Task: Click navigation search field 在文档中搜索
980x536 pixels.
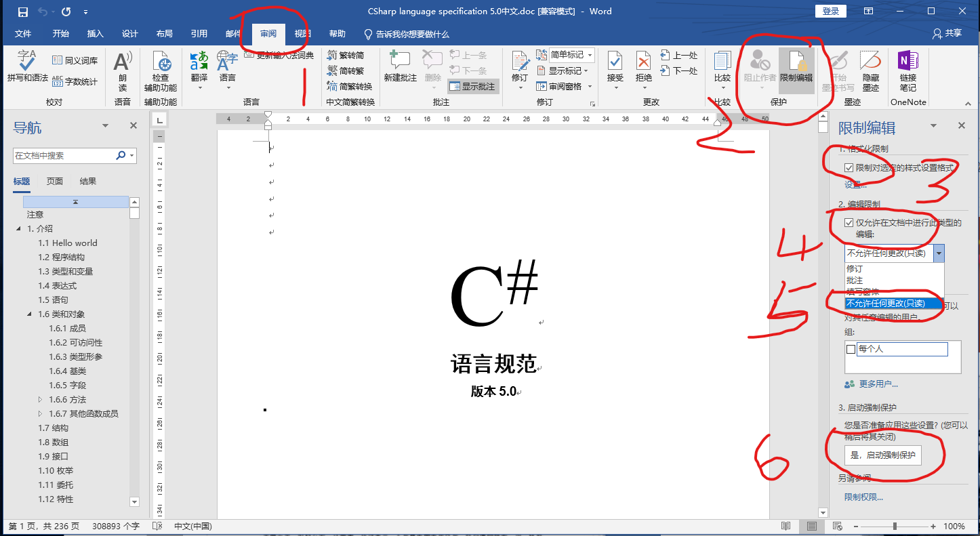Action: (63, 155)
